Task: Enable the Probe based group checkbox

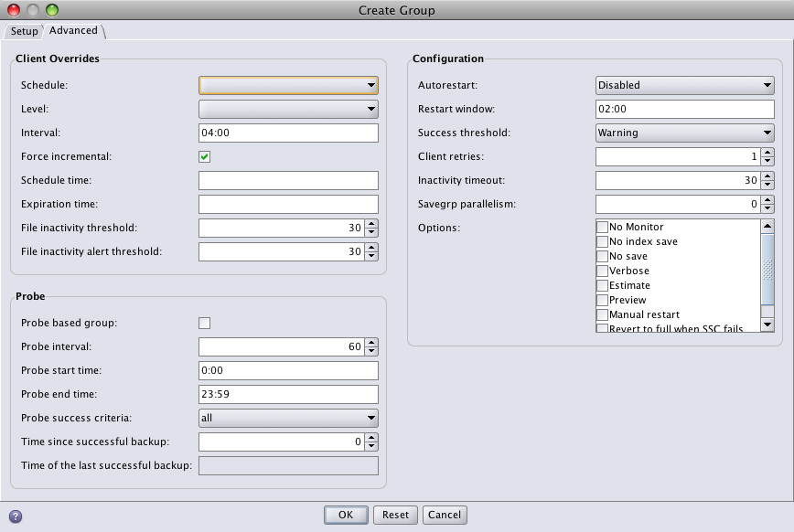Action: click(x=205, y=323)
